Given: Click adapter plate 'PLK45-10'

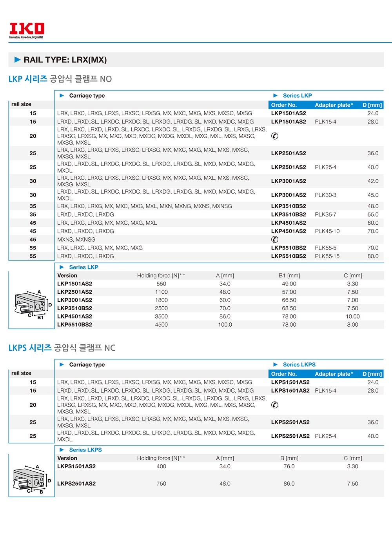Looking at the screenshot, I should coord(327,231).
